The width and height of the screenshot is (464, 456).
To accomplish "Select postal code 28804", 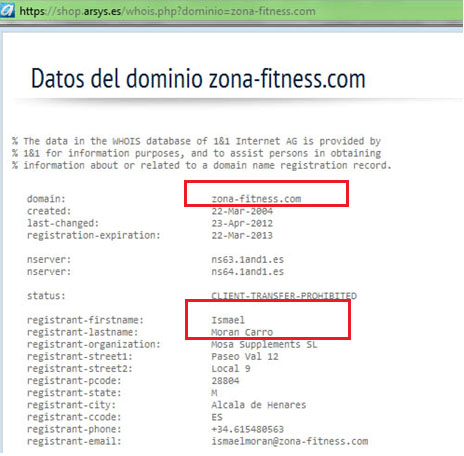I will tap(225, 381).
